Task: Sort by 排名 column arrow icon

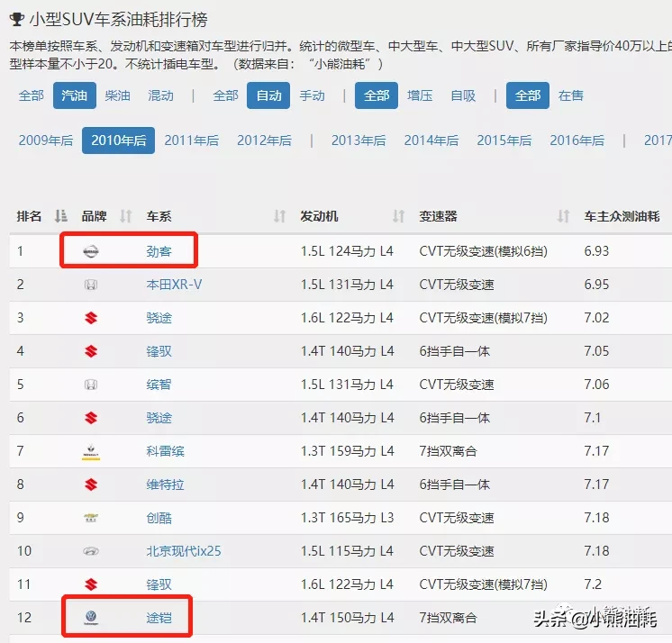Action: (x=61, y=216)
